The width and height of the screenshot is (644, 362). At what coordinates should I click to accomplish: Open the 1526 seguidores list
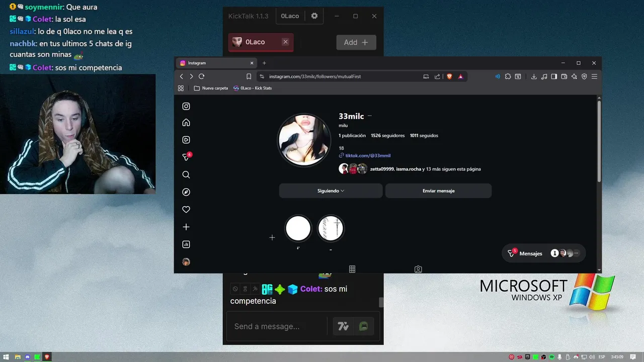pos(387,135)
